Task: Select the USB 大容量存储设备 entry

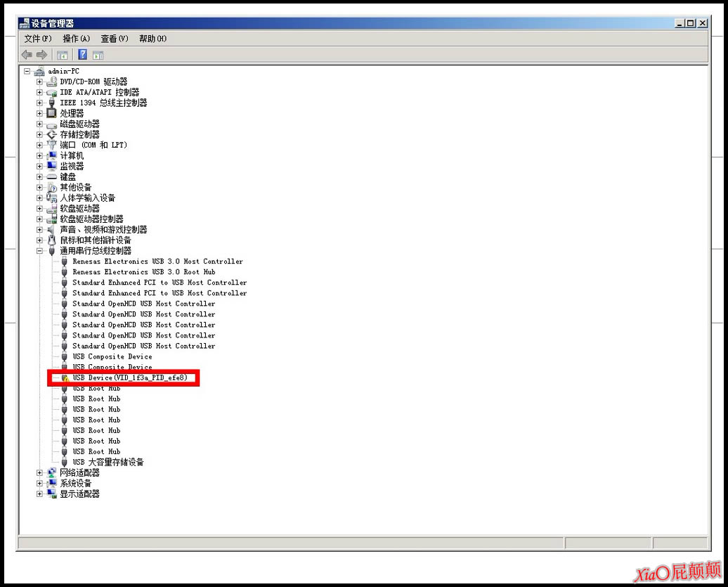Action: [x=108, y=463]
